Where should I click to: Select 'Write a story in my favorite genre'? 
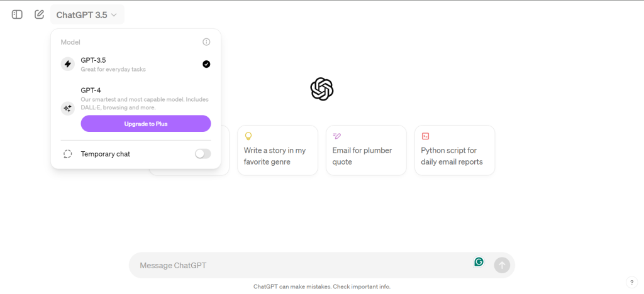277,151
